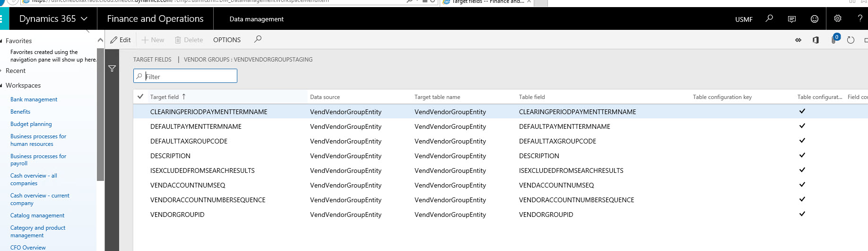
Task: Click navigation pane scroll up arrow
Action: click(100, 40)
